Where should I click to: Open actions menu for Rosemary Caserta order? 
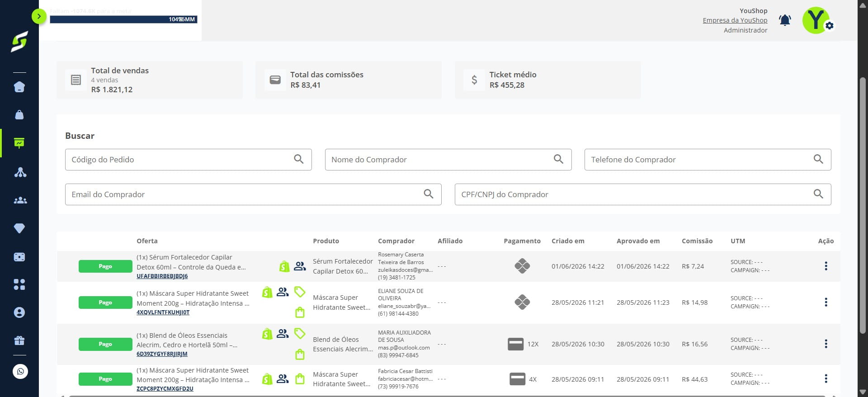(x=826, y=266)
